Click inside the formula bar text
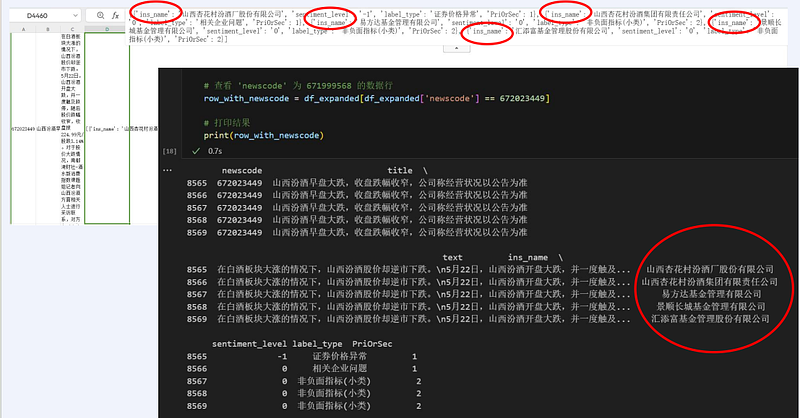 click(456, 27)
